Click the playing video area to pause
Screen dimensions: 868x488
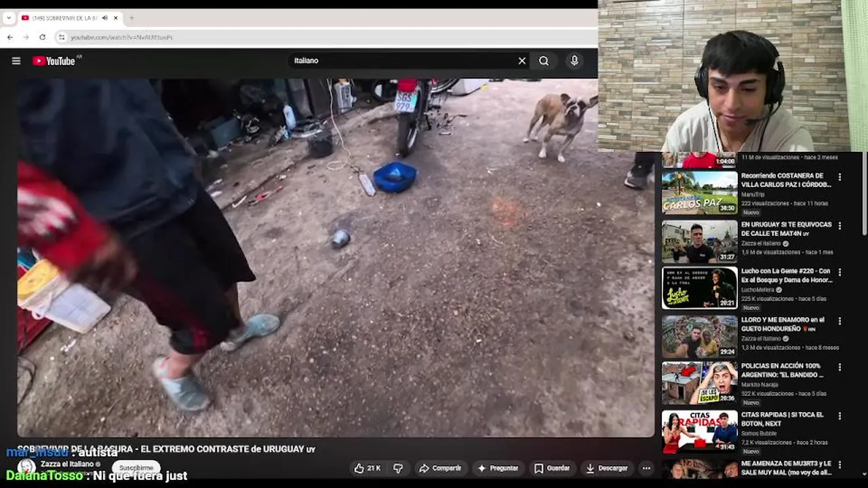(x=336, y=258)
